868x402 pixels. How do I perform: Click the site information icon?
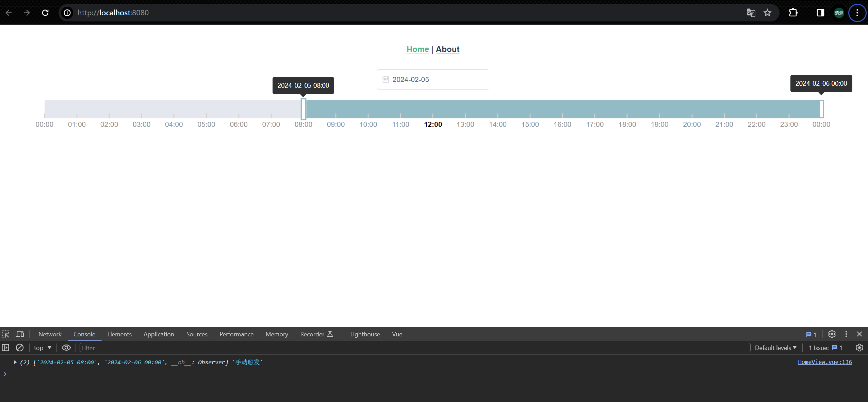pyautogui.click(x=67, y=13)
